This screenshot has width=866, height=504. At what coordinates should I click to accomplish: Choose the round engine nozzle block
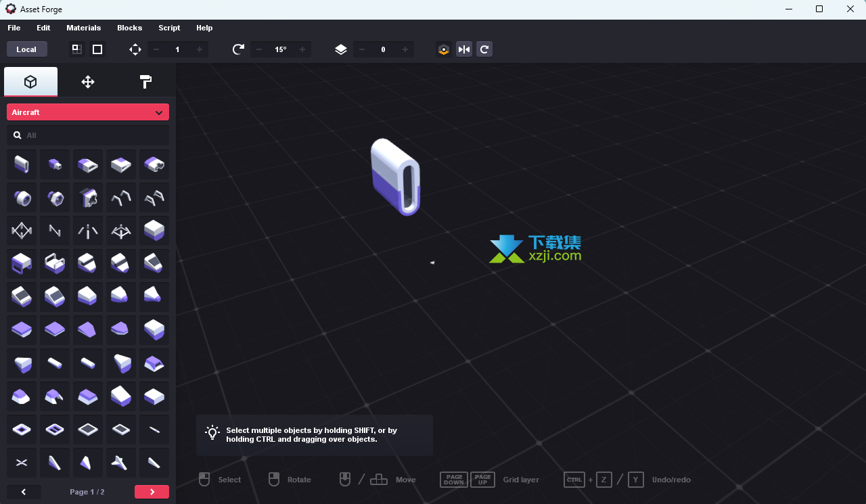coord(22,198)
